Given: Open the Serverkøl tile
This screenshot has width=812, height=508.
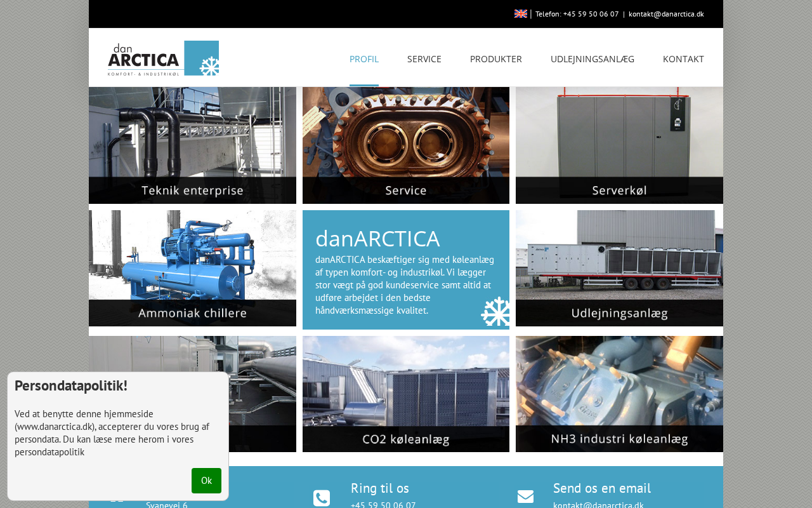Looking at the screenshot, I should 619,145.
